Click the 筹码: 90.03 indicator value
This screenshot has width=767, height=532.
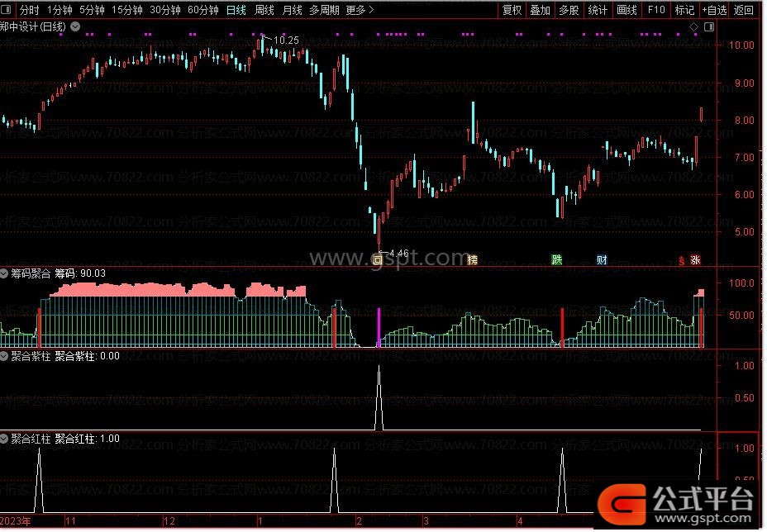coord(80,273)
